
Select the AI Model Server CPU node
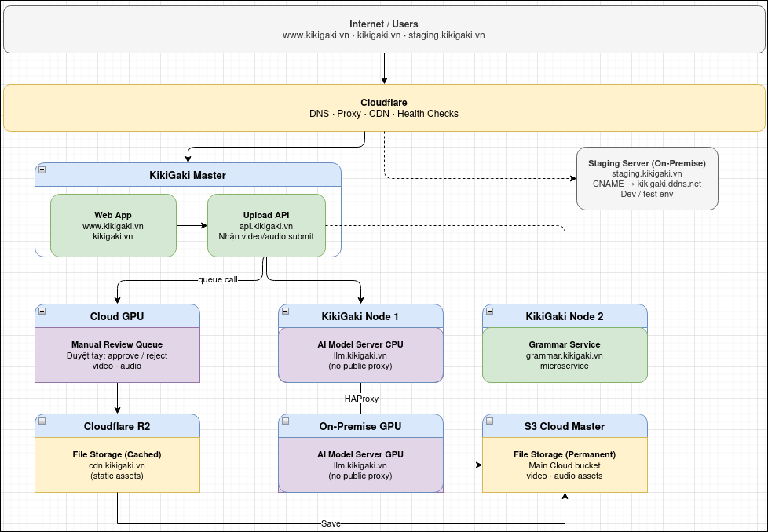click(x=360, y=355)
